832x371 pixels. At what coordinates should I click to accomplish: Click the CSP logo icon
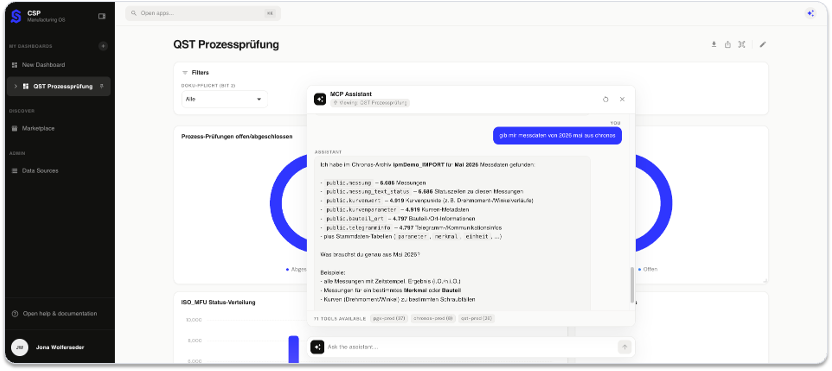point(16,16)
